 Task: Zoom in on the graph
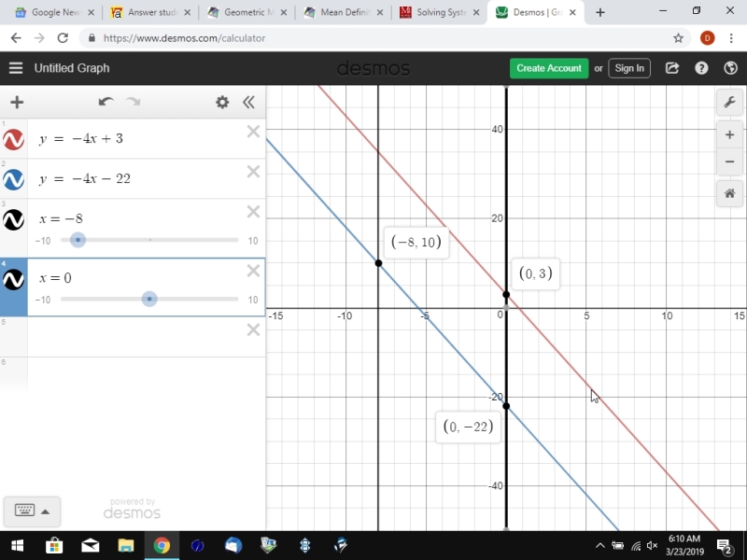[729, 134]
